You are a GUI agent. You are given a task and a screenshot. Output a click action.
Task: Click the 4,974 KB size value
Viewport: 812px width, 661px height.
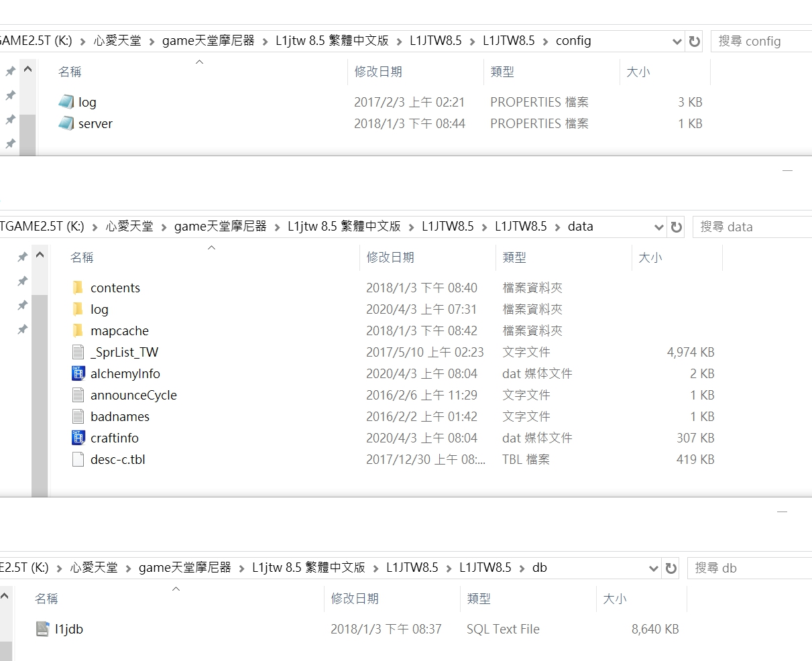click(x=691, y=353)
